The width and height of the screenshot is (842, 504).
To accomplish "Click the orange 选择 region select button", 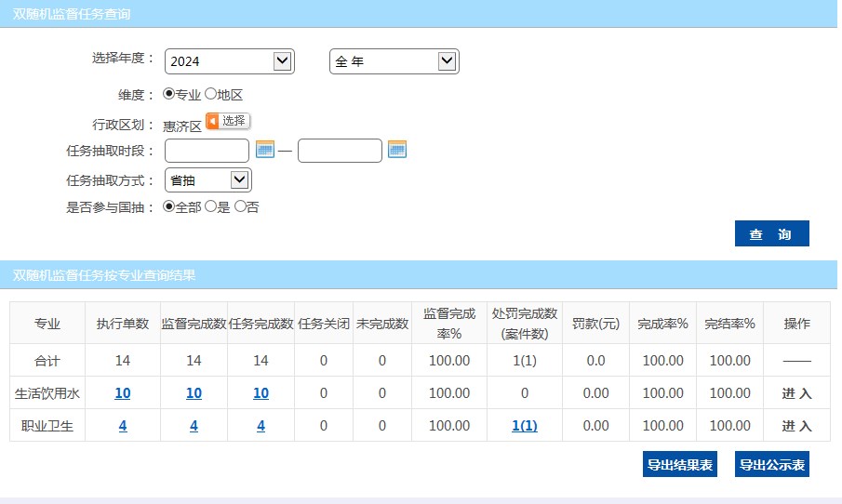I will tap(228, 121).
